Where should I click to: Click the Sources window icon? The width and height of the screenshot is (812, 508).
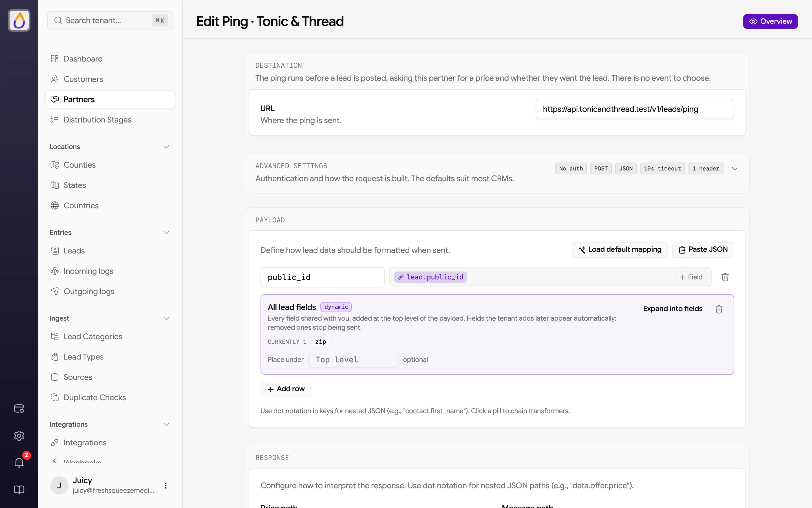tap(55, 377)
